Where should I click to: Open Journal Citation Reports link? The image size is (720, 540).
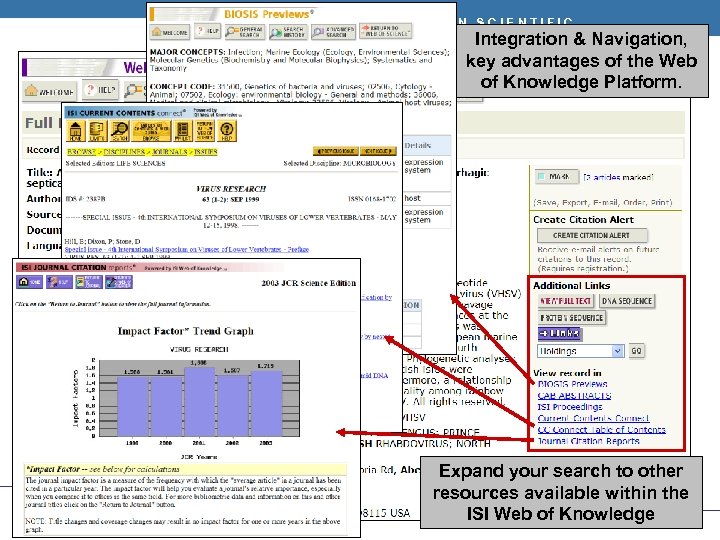pos(588,441)
